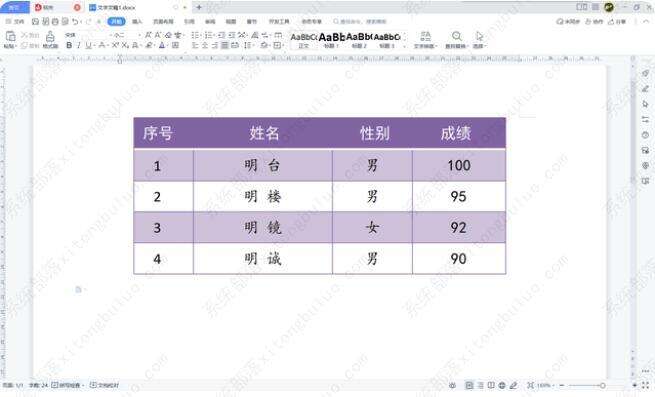Click the increase font size icon

point(148,35)
